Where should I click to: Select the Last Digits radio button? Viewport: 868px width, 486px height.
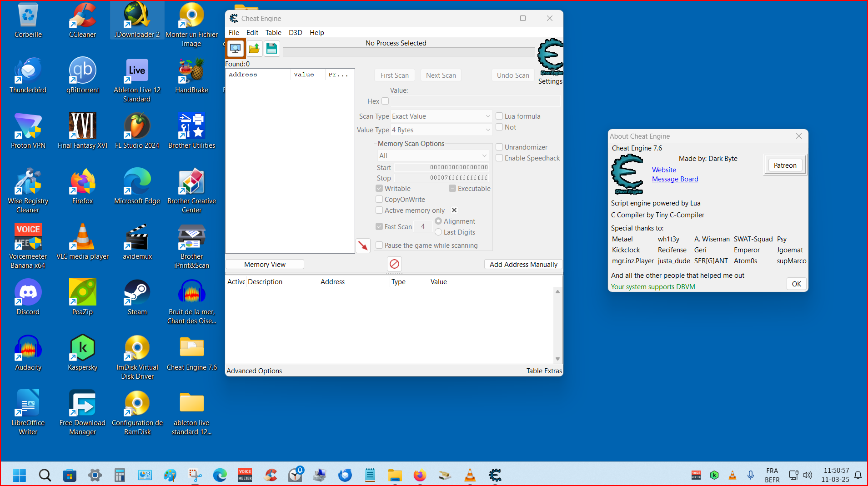[438, 232]
